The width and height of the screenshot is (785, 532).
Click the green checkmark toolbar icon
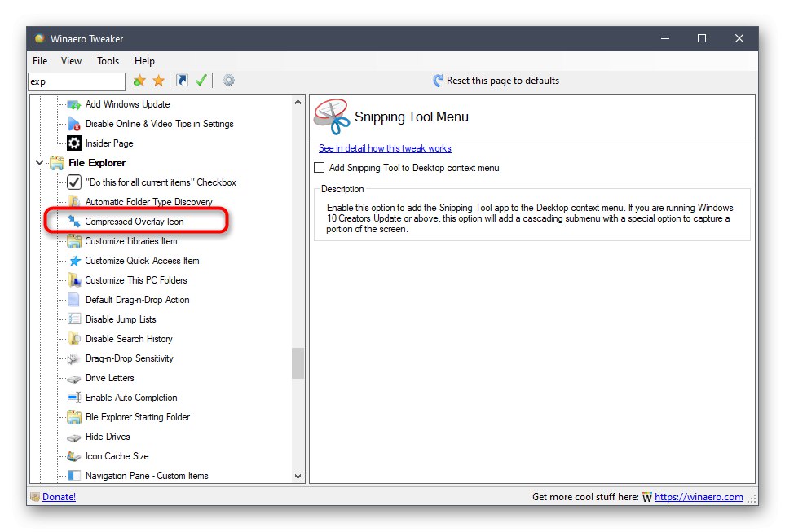click(201, 80)
